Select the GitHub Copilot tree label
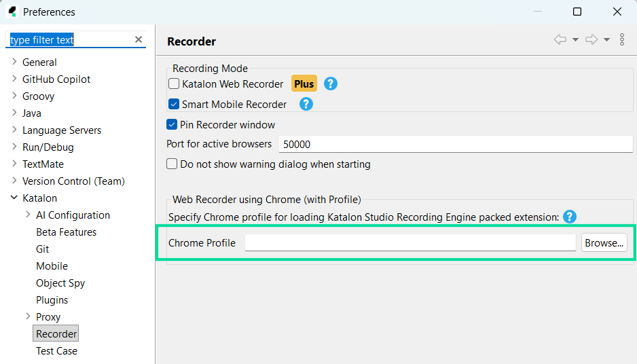637x364 pixels. (x=56, y=79)
